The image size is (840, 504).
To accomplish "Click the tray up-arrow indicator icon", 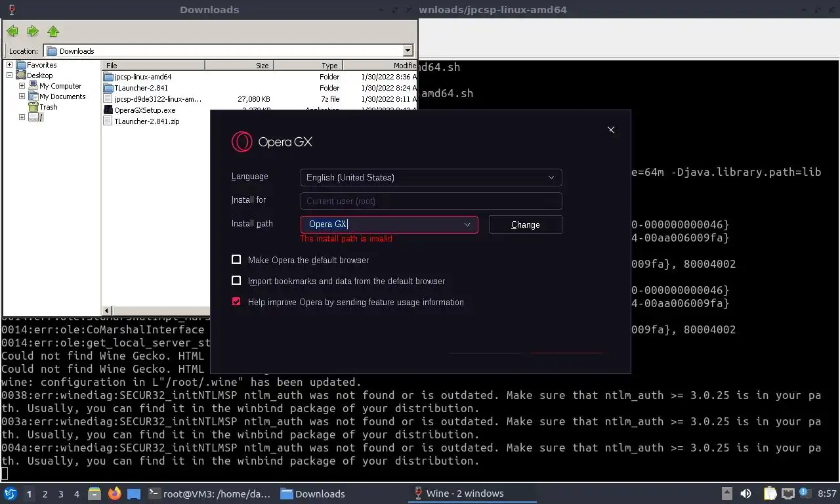I will click(727, 493).
